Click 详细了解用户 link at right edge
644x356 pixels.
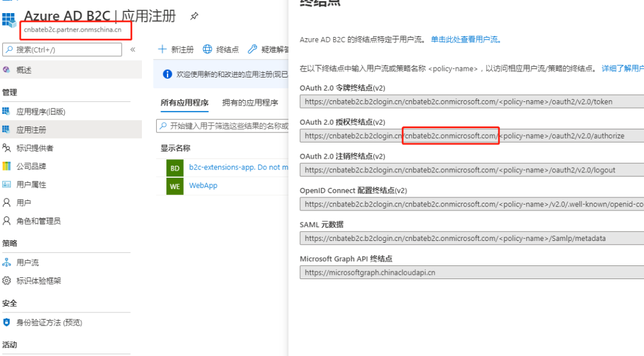pos(623,68)
